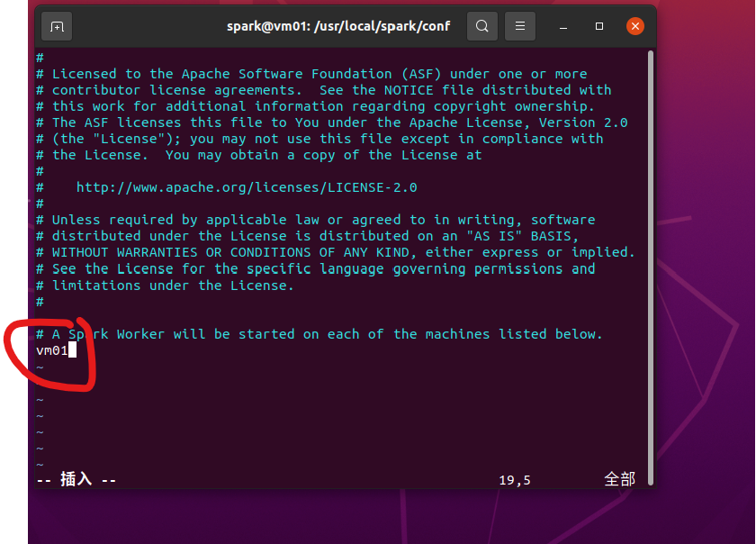Click the '全部' status indicator

tap(619, 479)
